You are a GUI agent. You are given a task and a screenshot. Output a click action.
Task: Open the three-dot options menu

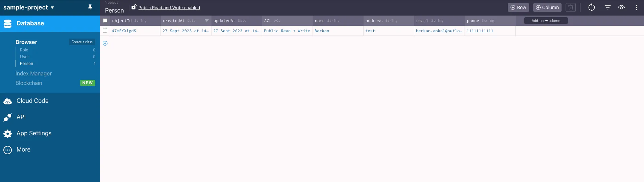(636, 7)
